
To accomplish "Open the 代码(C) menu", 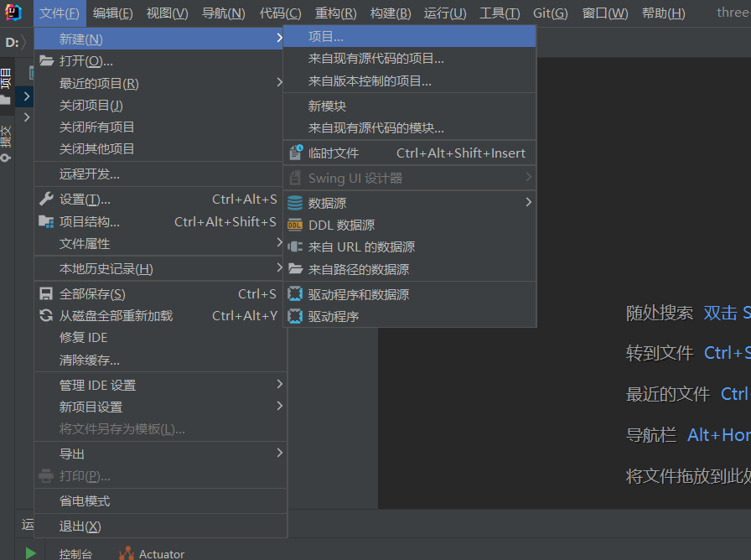I will [x=280, y=13].
